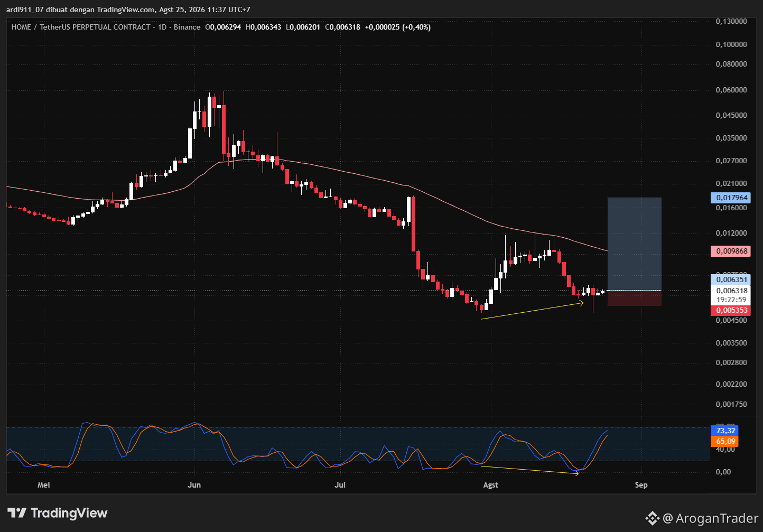
Task: Click the 0,002800 price axis label
Action: pos(732,362)
